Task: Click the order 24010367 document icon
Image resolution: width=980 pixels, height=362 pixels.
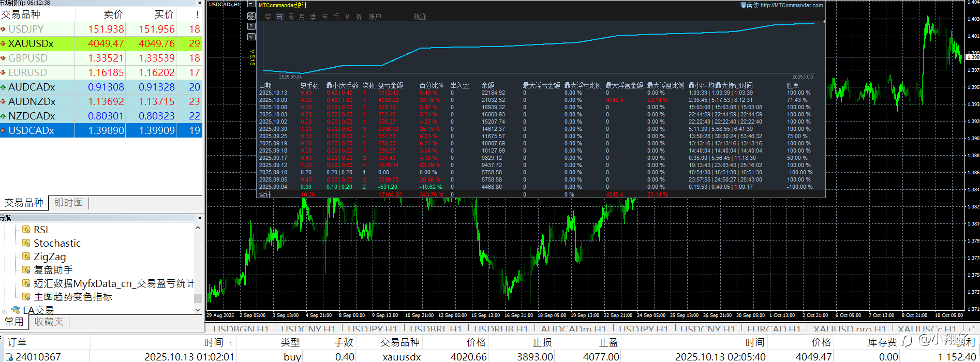Action: (9, 357)
